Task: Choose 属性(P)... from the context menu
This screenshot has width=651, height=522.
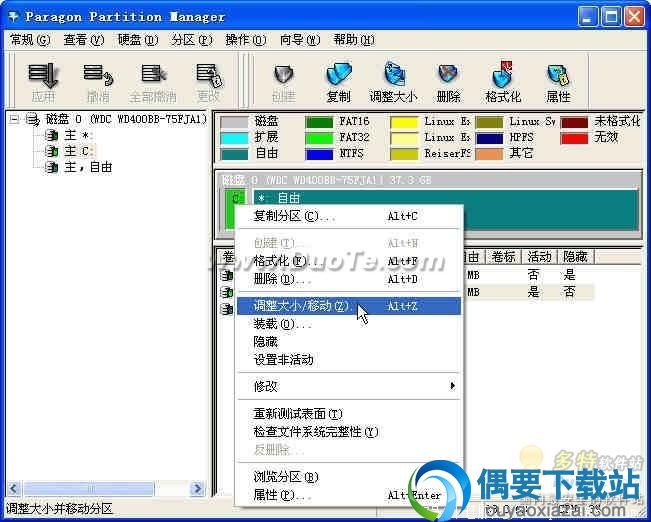Action: [349, 495]
